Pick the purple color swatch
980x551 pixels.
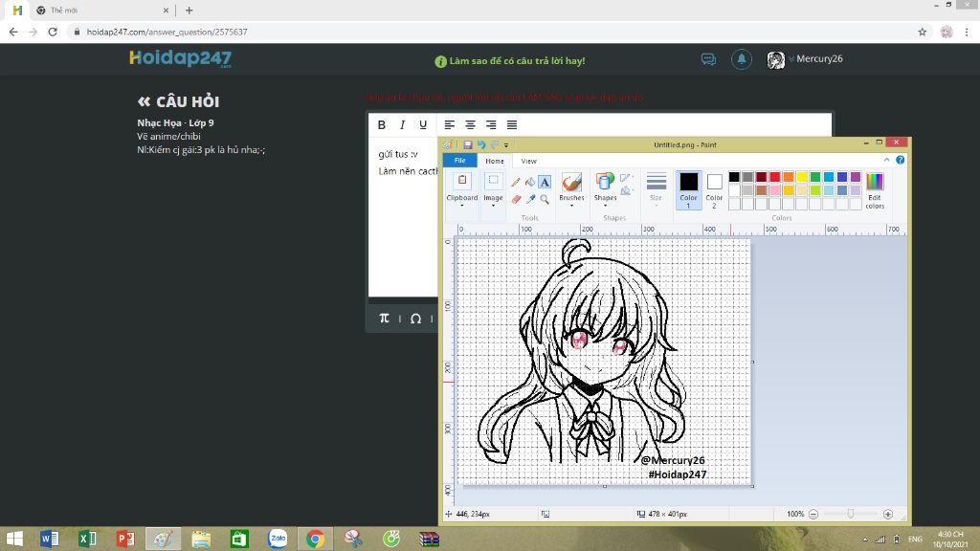pyautogui.click(x=856, y=177)
